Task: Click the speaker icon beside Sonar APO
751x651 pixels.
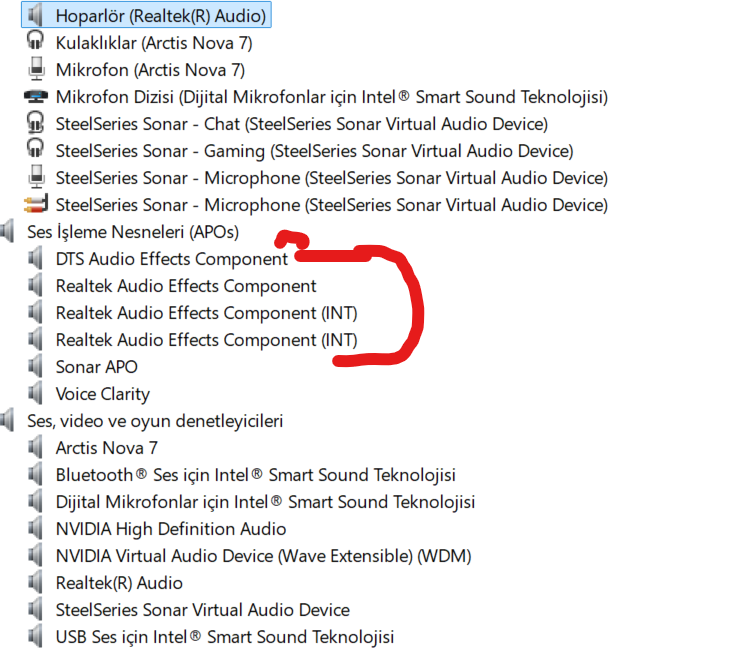Action: coord(35,367)
